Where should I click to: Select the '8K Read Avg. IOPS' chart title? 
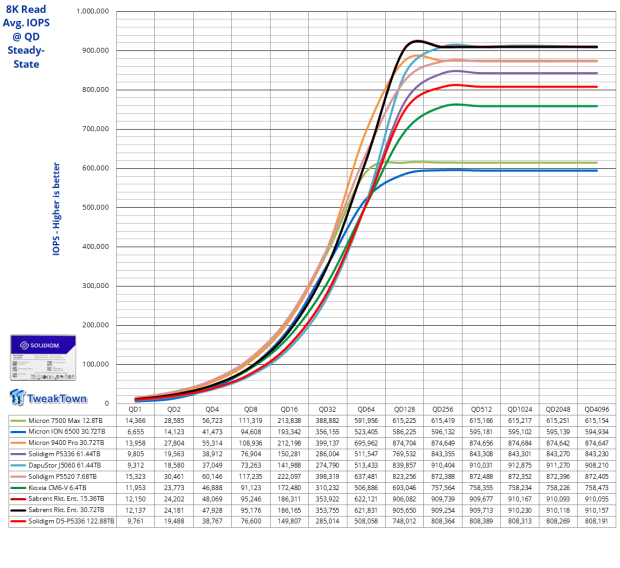(26, 36)
